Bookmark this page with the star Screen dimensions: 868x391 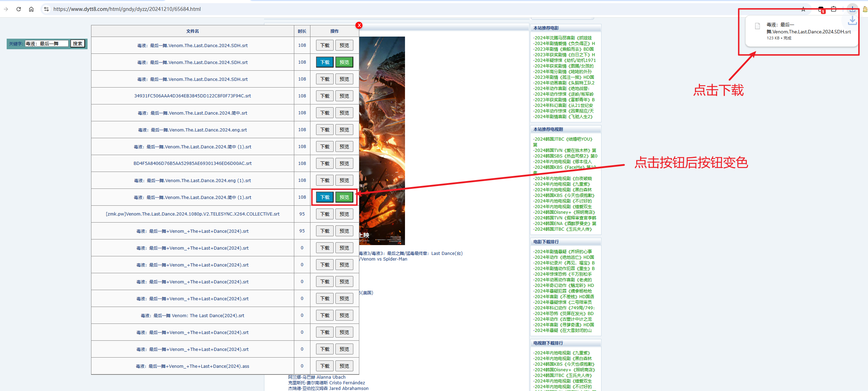click(x=803, y=9)
